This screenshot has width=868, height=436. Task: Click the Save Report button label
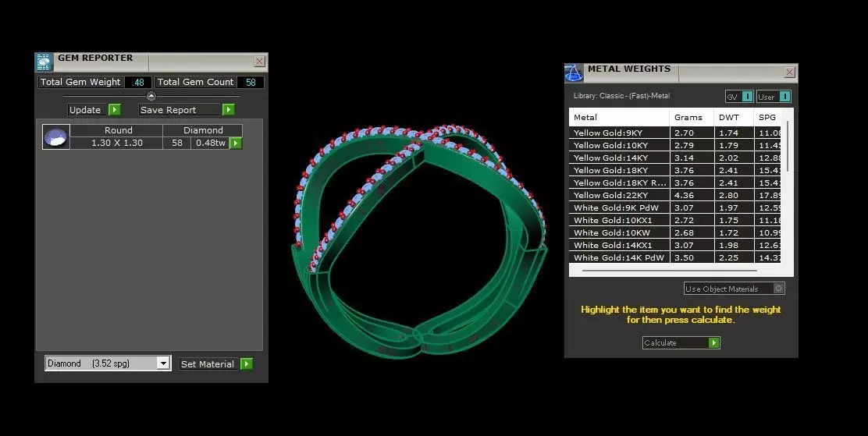(x=169, y=109)
